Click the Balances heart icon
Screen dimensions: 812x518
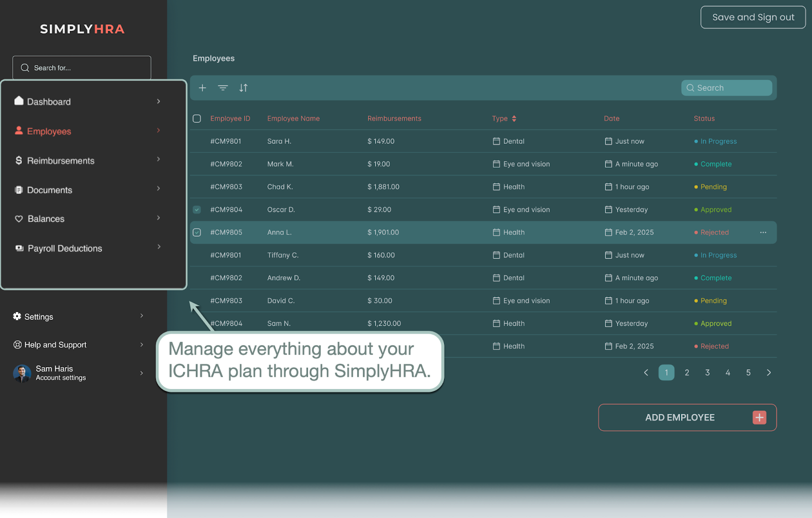pyautogui.click(x=19, y=219)
